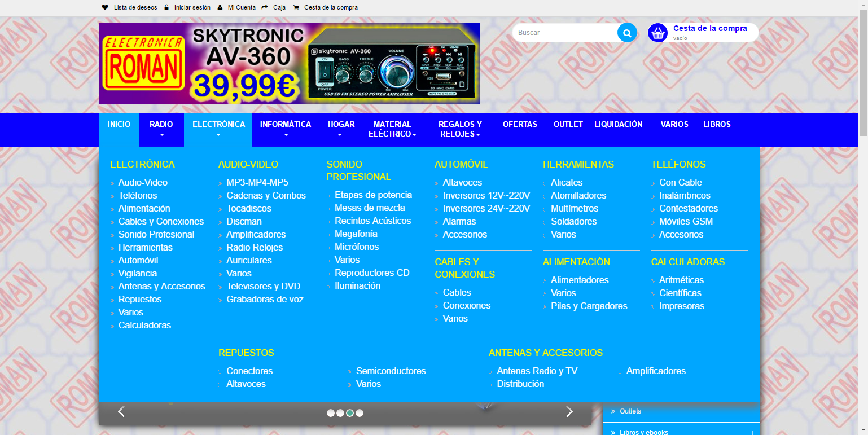Select Soldadores under Herramientas
The height and width of the screenshot is (435, 868).
tap(574, 221)
